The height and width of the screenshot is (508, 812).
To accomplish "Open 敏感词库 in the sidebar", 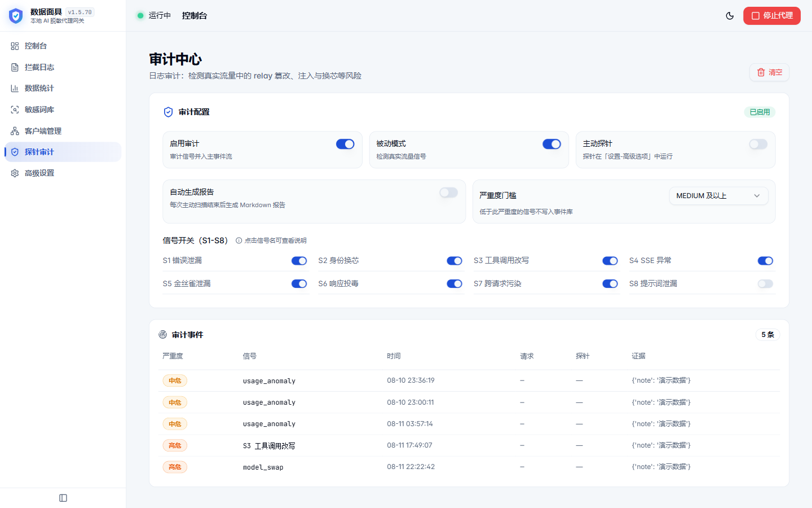I will tap(63, 110).
